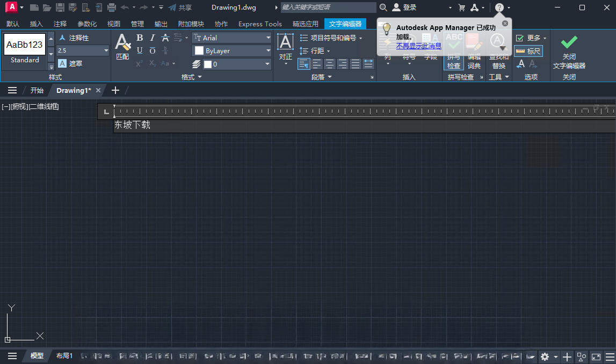Image resolution: width=616 pixels, height=364 pixels.
Task: Click the Open file icon
Action: [x=47, y=8]
